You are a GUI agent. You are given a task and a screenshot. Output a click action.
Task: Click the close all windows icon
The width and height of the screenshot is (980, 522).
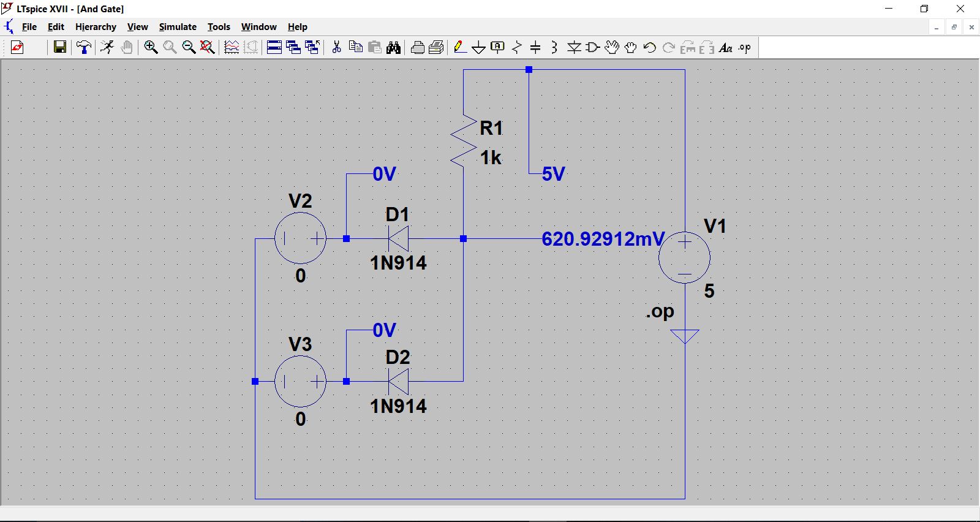pyautogui.click(x=312, y=48)
